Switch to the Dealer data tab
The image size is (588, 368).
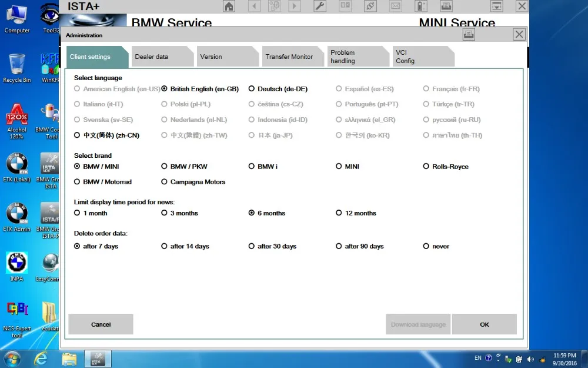(162, 57)
